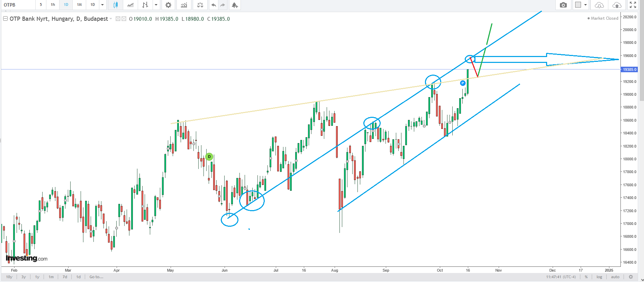The height and width of the screenshot is (282, 644).
Task: Set range to 1m
Action: [x=51, y=277]
